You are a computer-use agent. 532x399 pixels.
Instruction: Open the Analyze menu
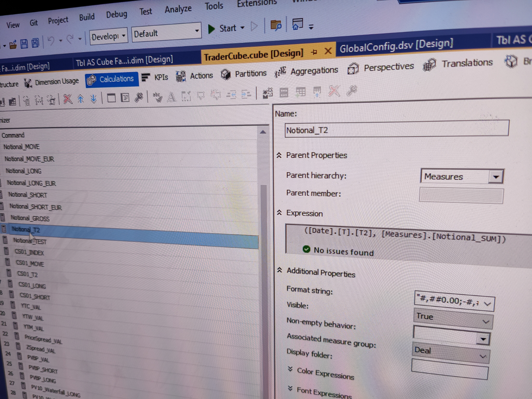point(178,9)
